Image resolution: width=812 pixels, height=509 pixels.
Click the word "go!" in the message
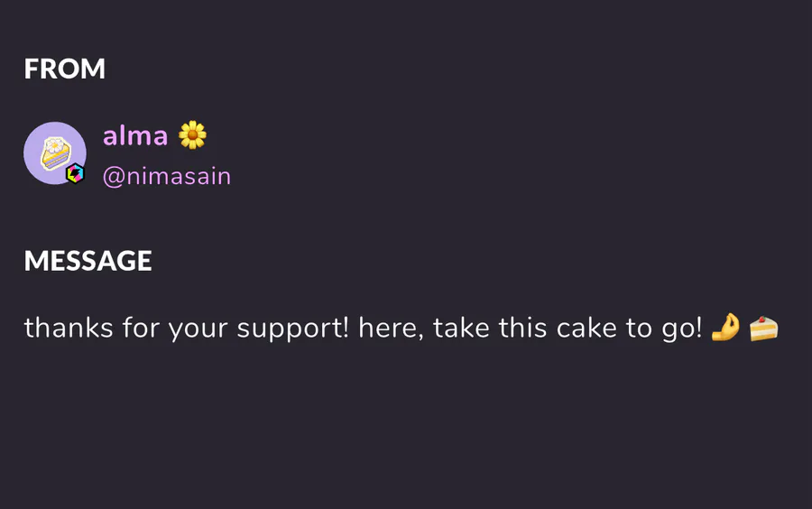[x=682, y=329]
